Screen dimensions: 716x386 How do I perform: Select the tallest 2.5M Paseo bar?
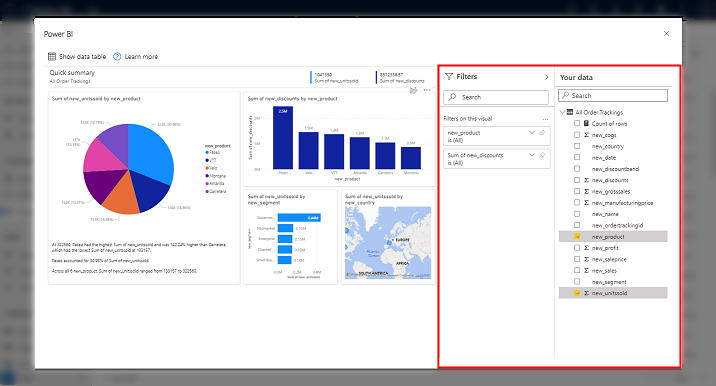[x=283, y=138]
